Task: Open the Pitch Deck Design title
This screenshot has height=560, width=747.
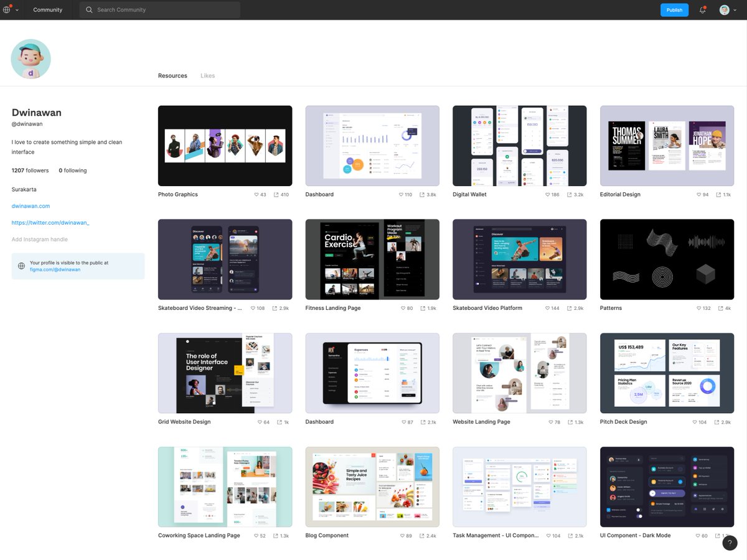Action: coord(623,422)
